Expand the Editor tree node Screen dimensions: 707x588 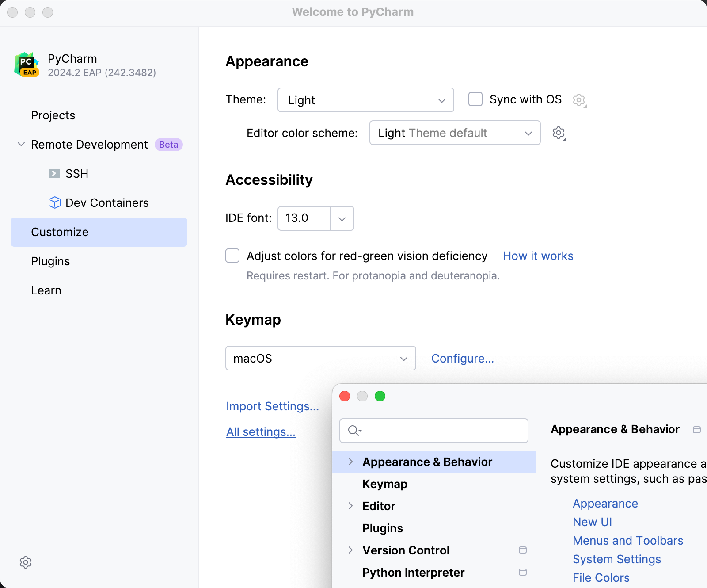point(350,506)
